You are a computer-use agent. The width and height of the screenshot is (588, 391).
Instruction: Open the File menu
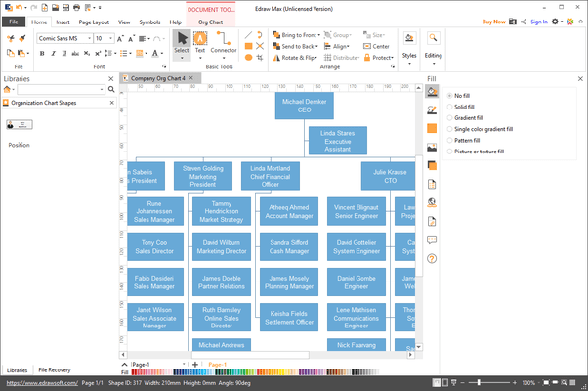pos(14,22)
